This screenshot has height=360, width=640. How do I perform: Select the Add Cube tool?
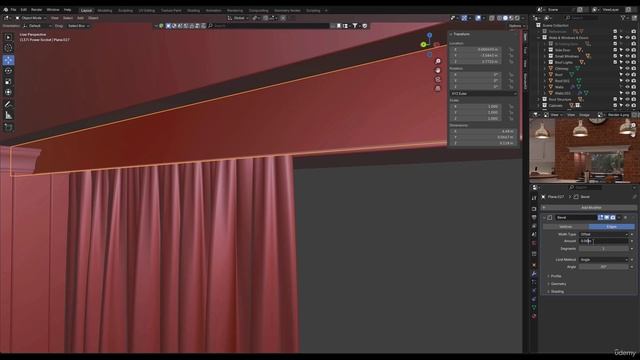tap(8, 127)
